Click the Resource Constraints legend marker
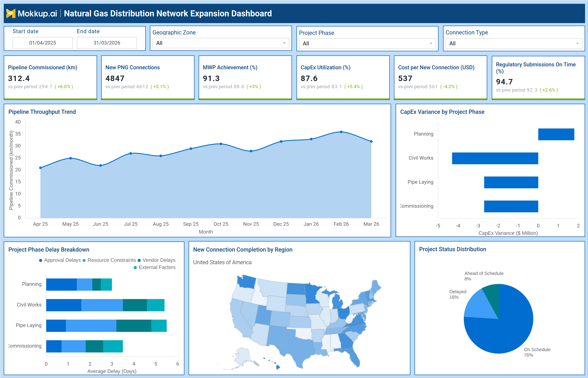This screenshot has width=588, height=378. click(x=84, y=260)
